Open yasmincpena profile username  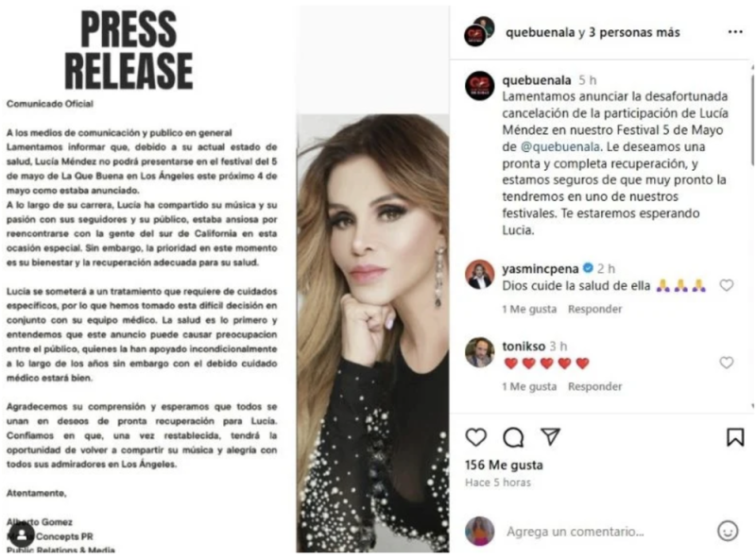[x=540, y=268]
